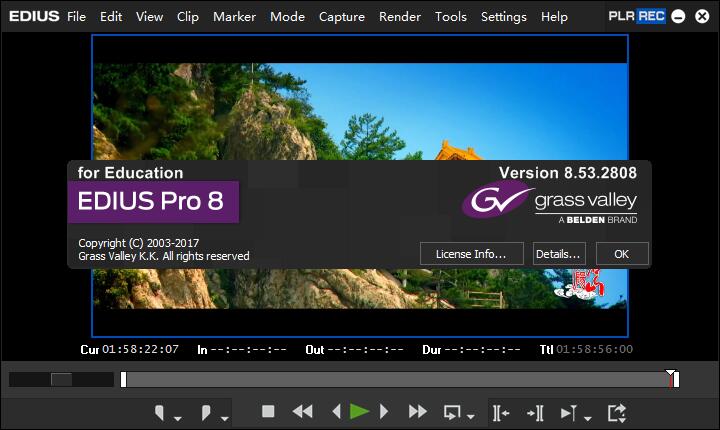This screenshot has width=720, height=430.
Task: Click the EDIUS logo in menu bar
Action: [x=34, y=16]
